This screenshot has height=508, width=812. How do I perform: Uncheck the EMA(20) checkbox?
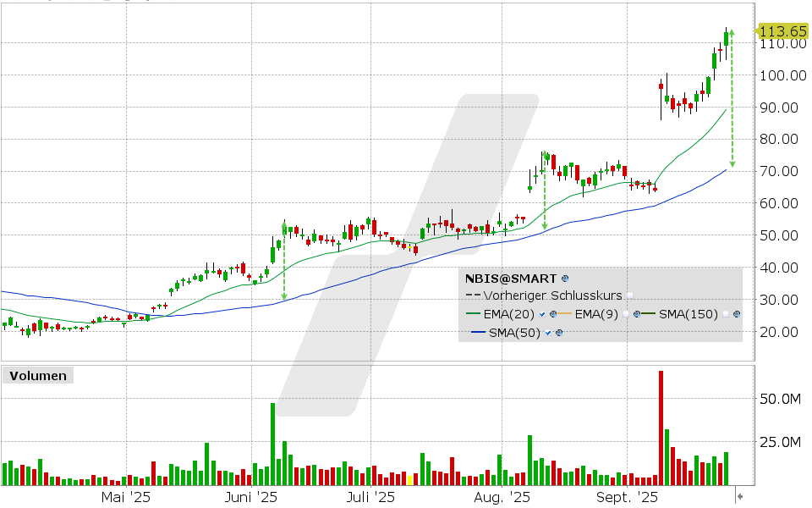541,314
